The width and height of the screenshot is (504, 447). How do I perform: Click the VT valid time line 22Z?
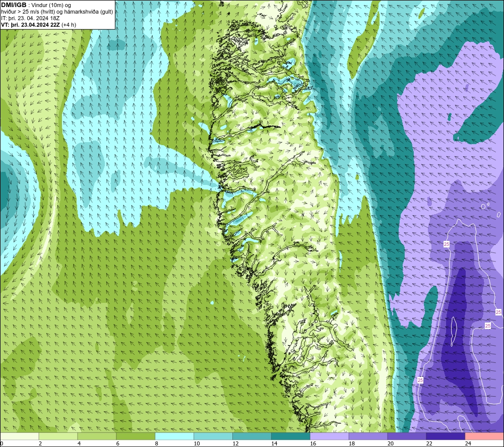click(39, 24)
